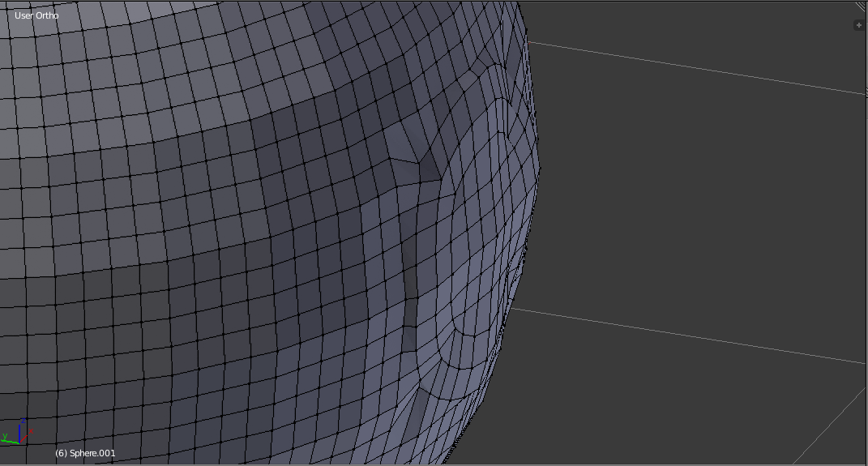The image size is (868, 466).
Task: Click the striped area-split corner widget
Action: (x=862, y=6)
